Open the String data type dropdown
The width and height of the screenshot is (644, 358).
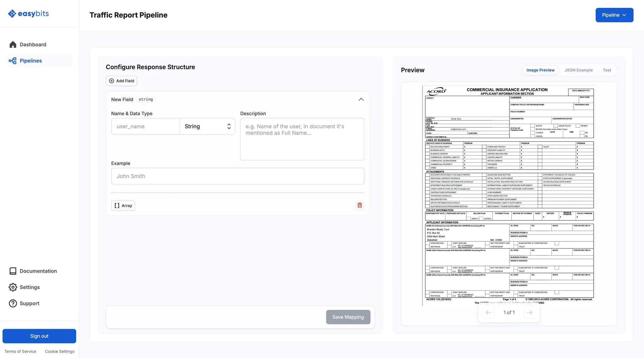[x=207, y=126]
